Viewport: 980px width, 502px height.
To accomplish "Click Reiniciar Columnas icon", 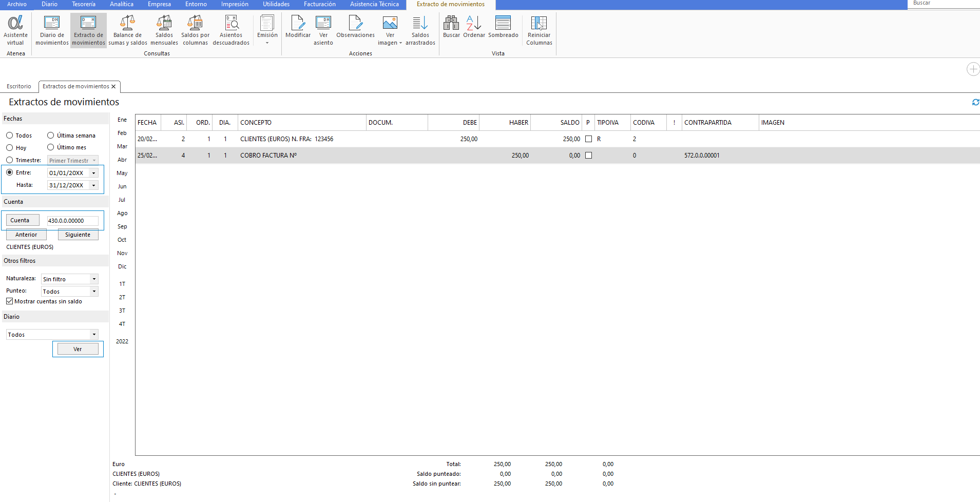I will pyautogui.click(x=539, y=30).
